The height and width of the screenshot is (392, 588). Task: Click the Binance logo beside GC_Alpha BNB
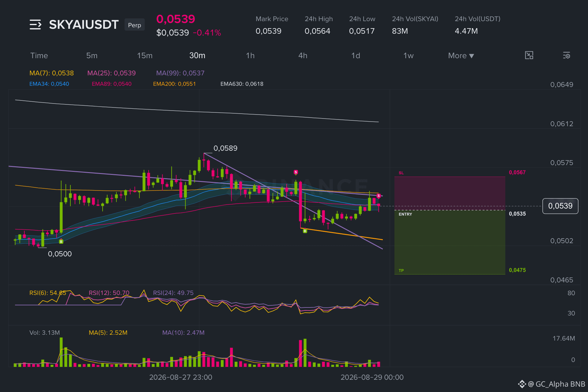coord(522,384)
